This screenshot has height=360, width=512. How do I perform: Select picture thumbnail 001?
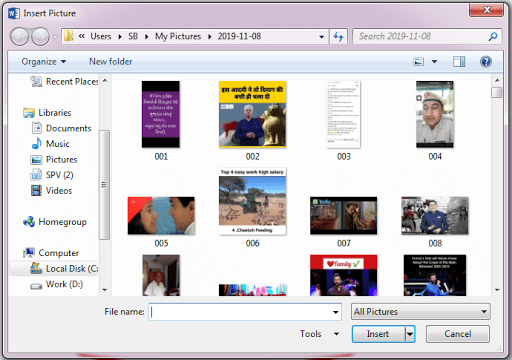pyautogui.click(x=161, y=114)
